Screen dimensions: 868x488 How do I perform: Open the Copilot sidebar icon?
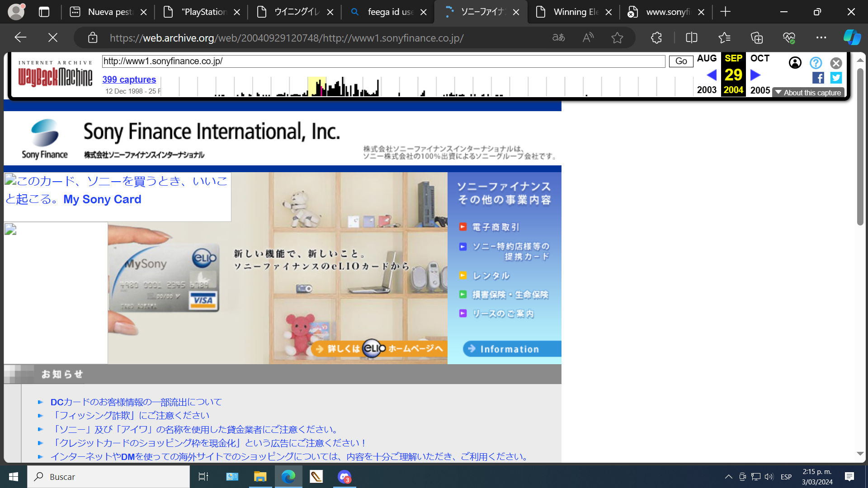pos(852,38)
